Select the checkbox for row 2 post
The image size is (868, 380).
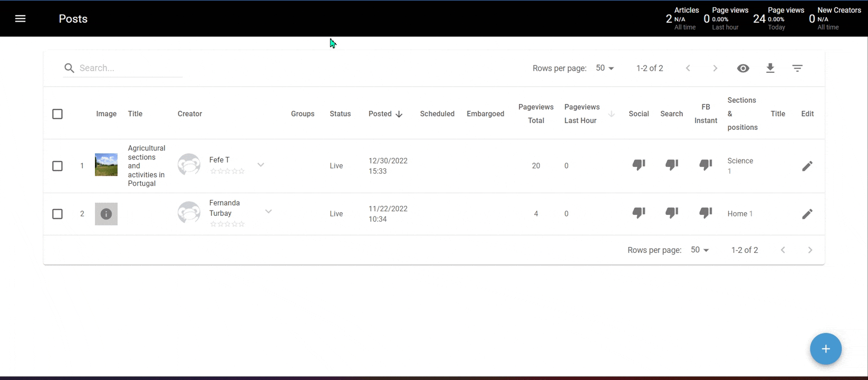(x=57, y=214)
